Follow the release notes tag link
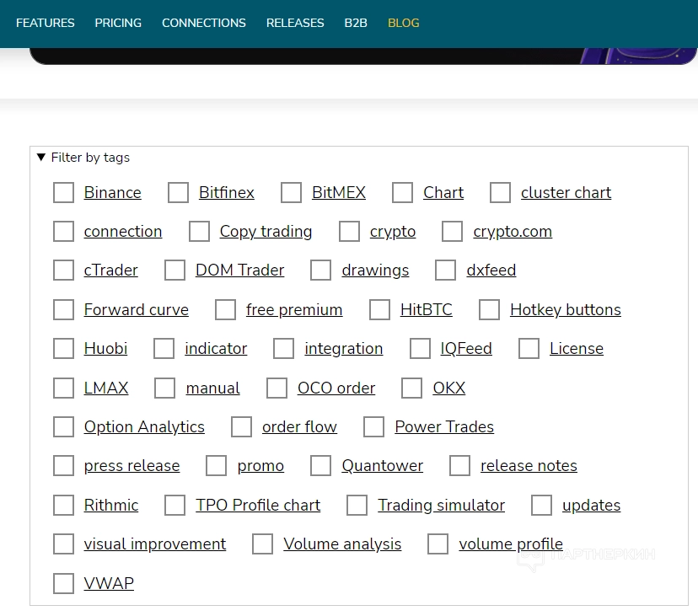This screenshot has height=616, width=698. [x=529, y=466]
